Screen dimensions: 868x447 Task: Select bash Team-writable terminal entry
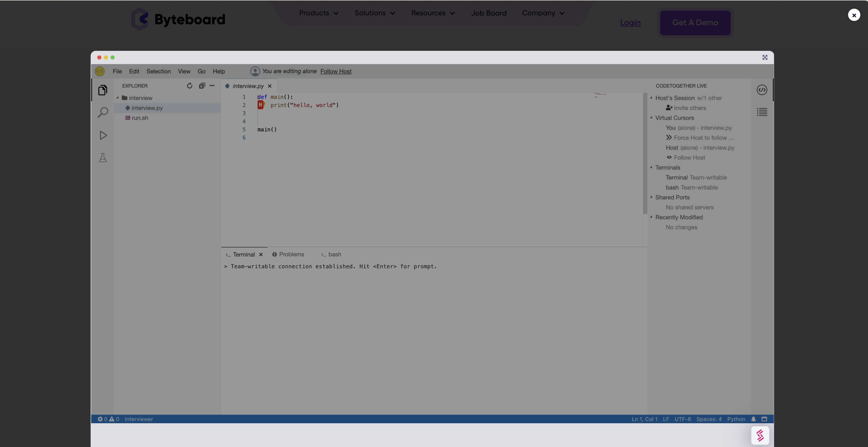691,187
